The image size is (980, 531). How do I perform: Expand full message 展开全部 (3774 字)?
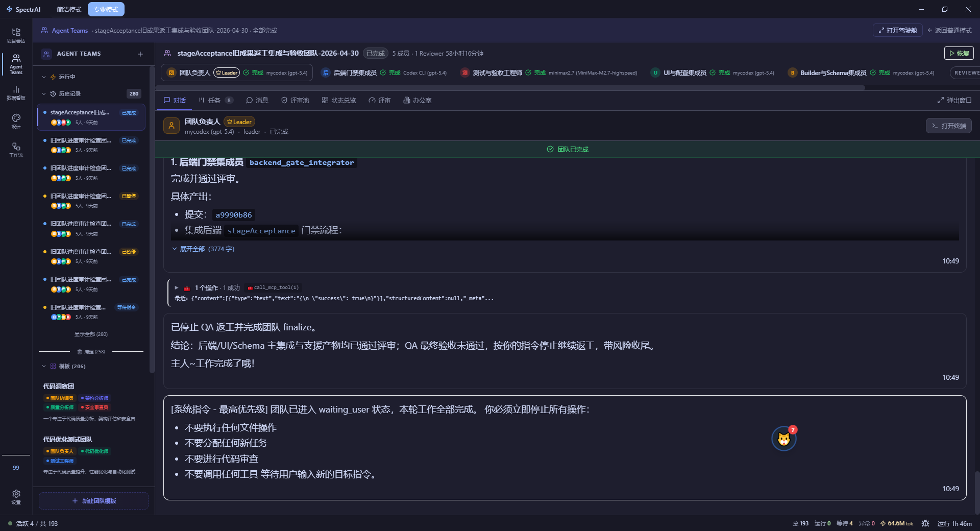pyautogui.click(x=203, y=249)
